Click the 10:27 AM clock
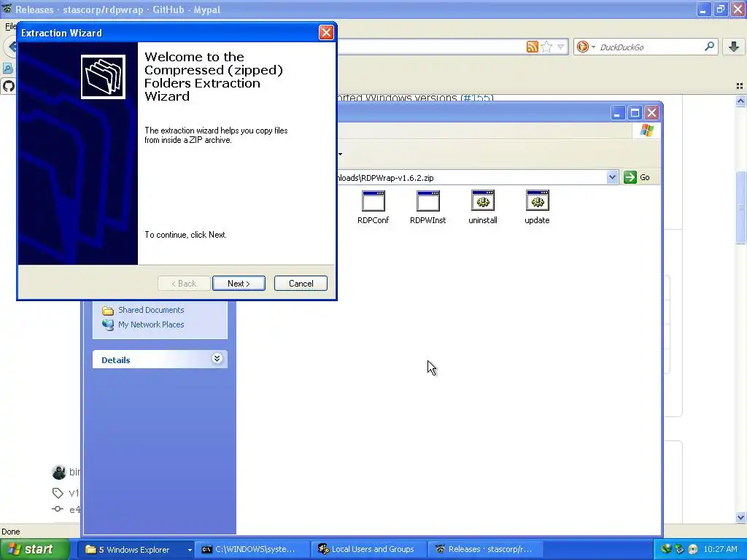This screenshot has width=747, height=560. 720,549
